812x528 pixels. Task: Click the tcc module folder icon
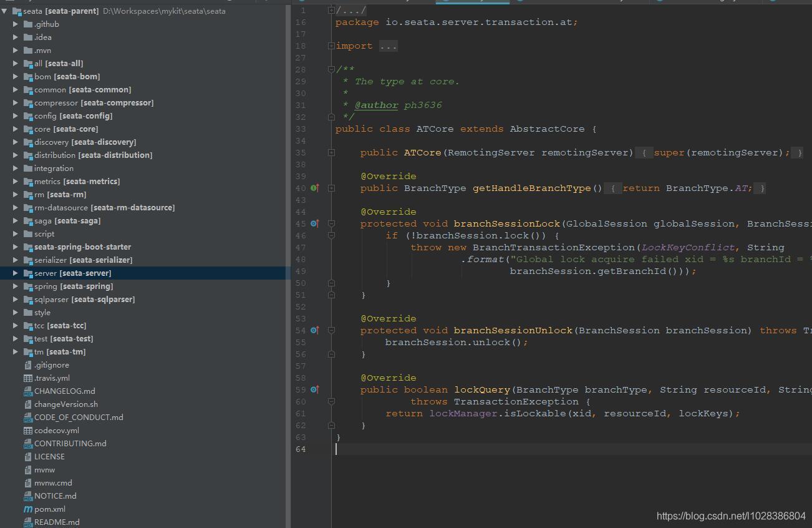[x=28, y=325]
